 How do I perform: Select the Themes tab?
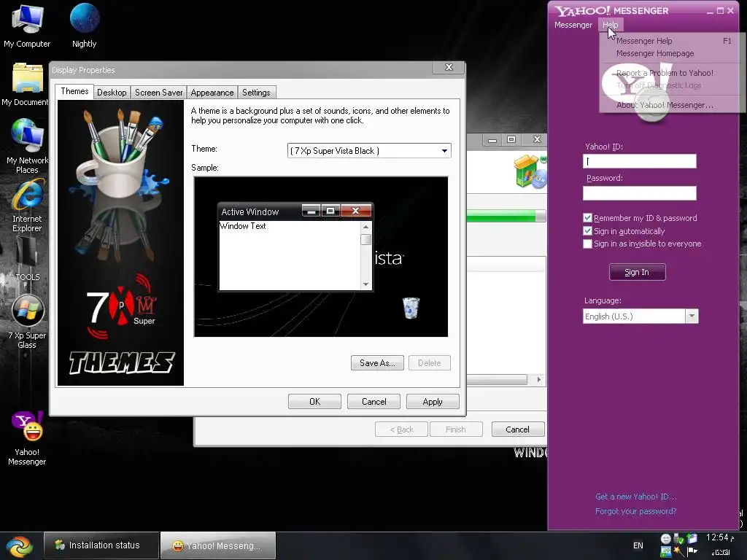(74, 91)
